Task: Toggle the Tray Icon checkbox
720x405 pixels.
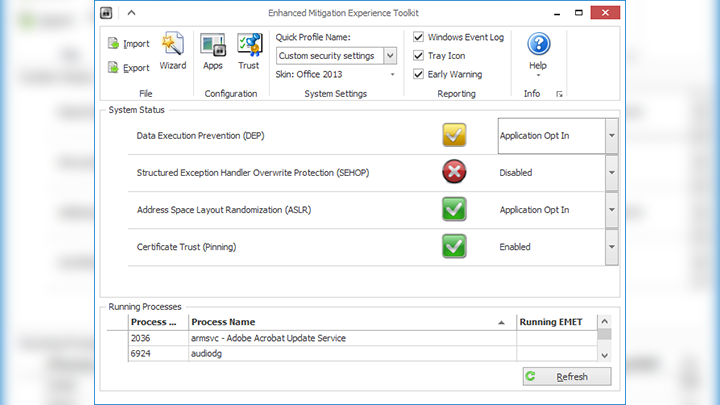Action: click(419, 56)
